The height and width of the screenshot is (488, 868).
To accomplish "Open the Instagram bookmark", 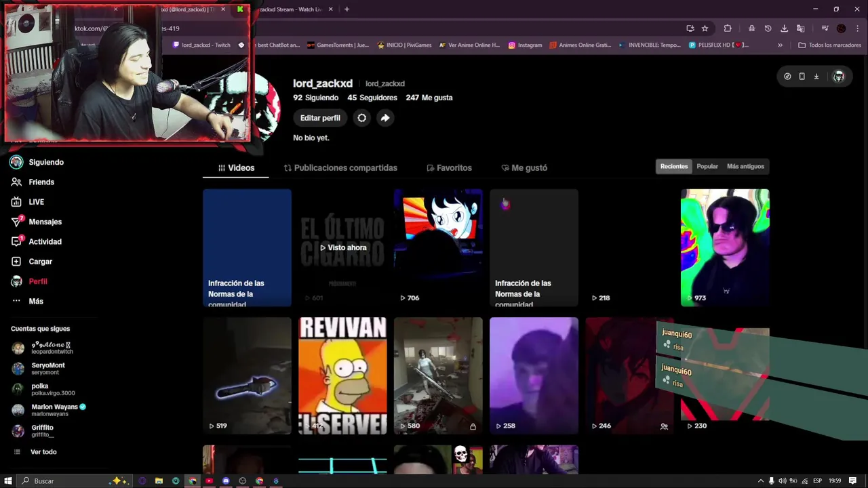I will pyautogui.click(x=526, y=45).
